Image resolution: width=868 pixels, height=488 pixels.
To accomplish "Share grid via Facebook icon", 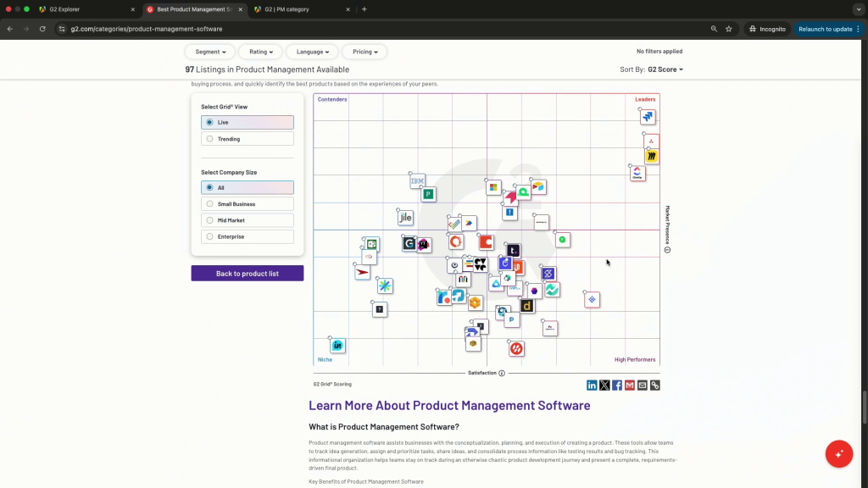I will pos(616,385).
